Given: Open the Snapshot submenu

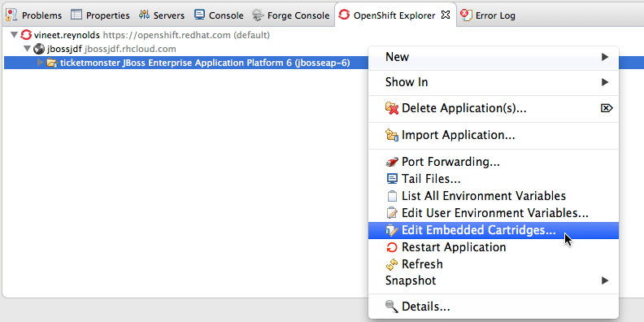Looking at the screenshot, I should [x=494, y=281].
